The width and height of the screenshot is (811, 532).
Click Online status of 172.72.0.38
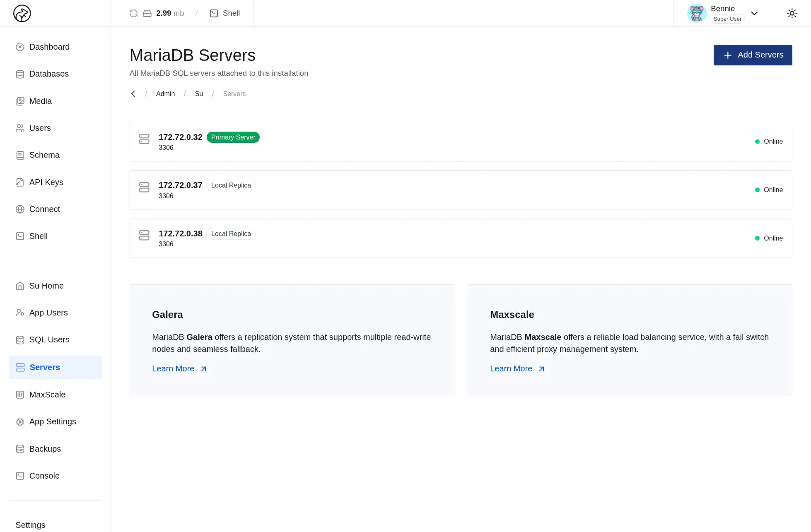[769, 238]
